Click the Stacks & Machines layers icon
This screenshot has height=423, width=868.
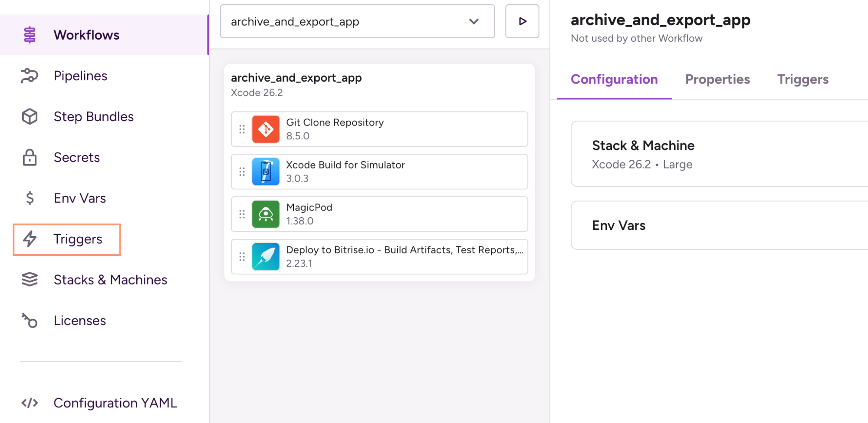point(30,280)
